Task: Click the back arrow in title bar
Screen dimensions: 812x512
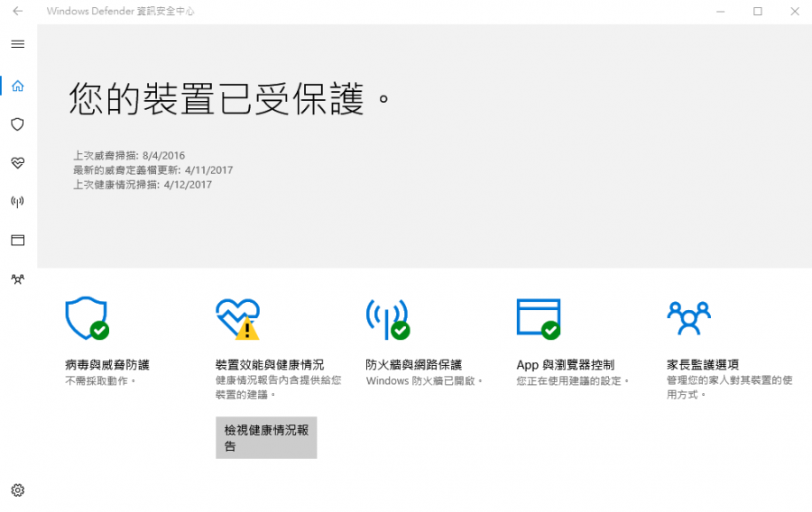Action: pos(18,12)
